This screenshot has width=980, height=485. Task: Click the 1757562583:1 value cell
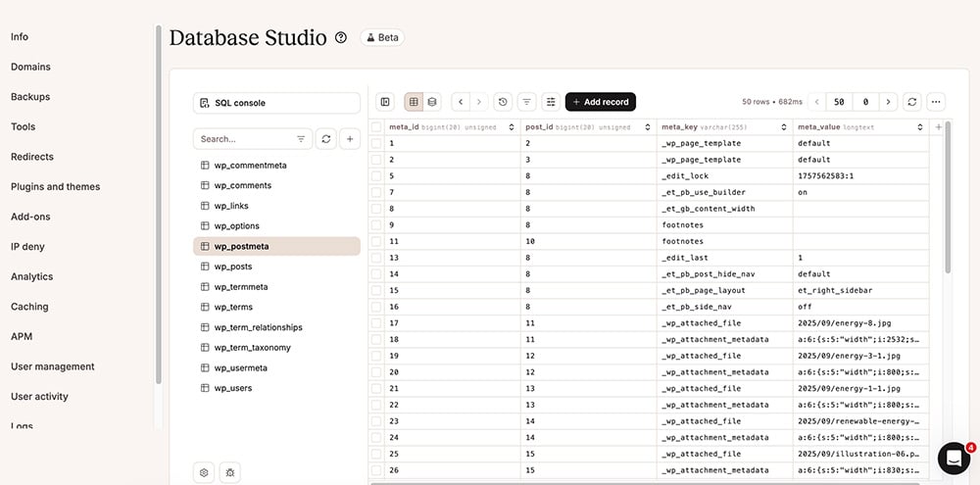[x=860, y=176]
